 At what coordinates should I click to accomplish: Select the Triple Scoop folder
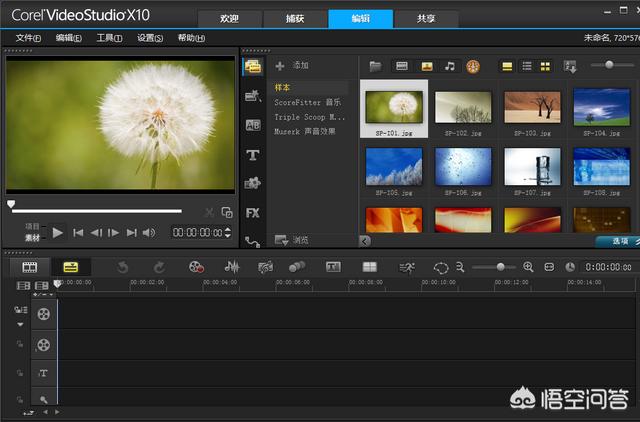click(x=309, y=117)
